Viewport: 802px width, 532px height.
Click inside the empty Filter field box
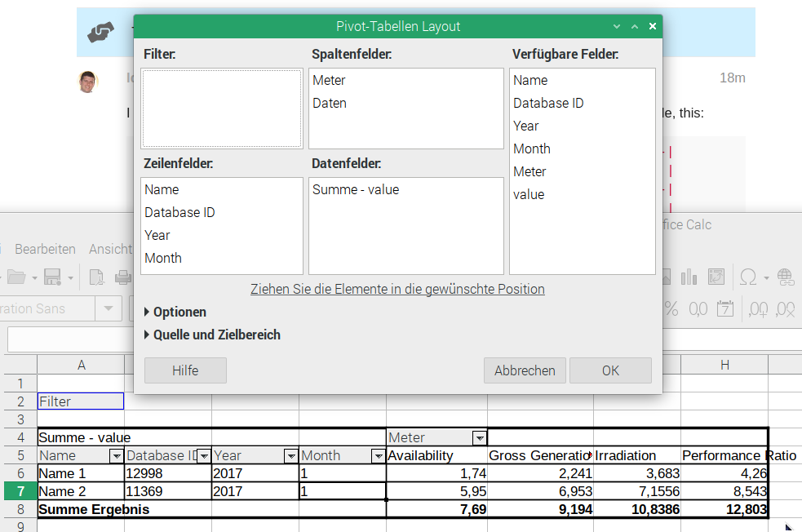(x=222, y=109)
